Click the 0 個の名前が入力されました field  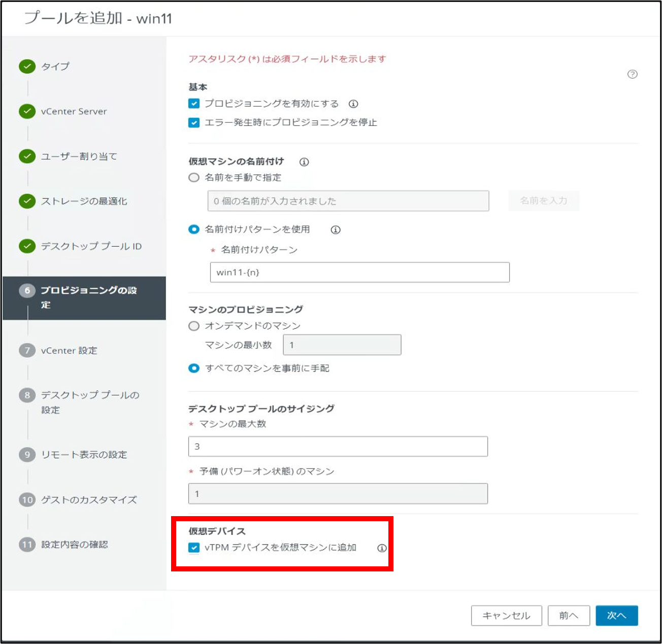click(348, 201)
